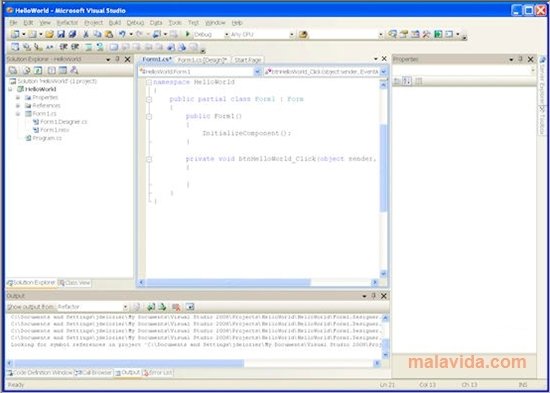Open the 'Show output from' Refactor dropdown

point(126,307)
